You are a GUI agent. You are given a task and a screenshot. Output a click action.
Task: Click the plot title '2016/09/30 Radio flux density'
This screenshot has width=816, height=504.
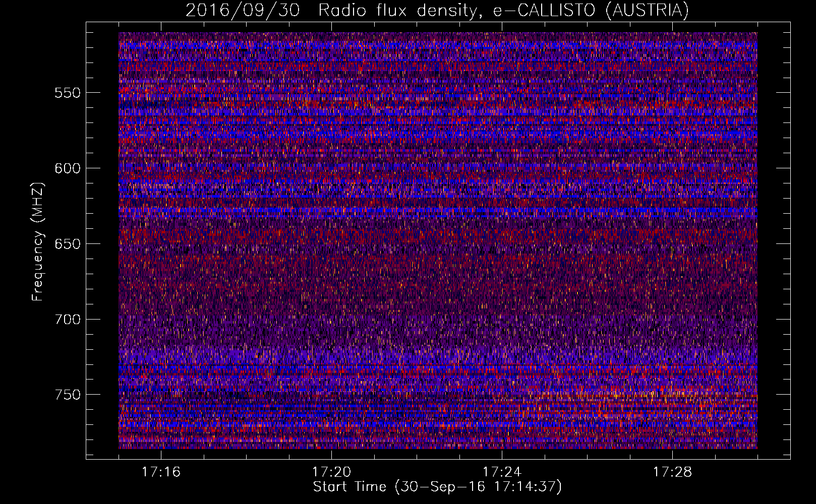pyautogui.click(x=437, y=11)
